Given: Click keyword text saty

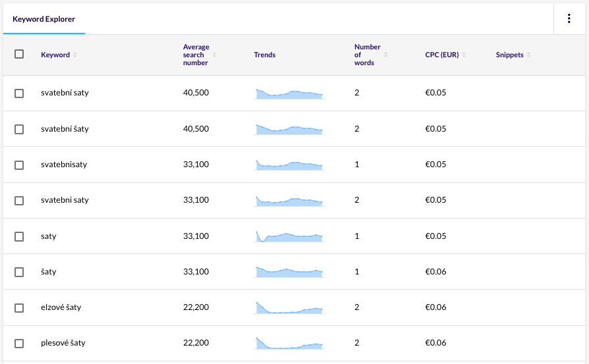Looking at the screenshot, I should pos(49,236).
